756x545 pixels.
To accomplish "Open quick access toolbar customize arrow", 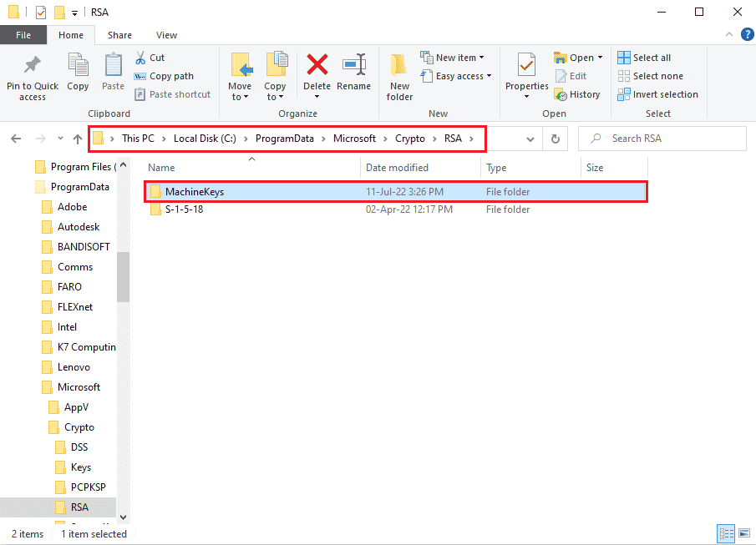I will point(74,13).
